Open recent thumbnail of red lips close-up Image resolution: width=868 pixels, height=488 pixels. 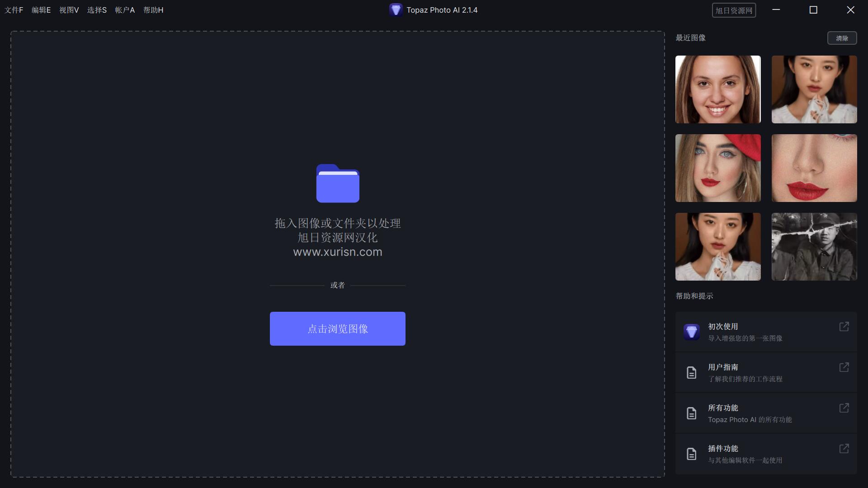814,168
